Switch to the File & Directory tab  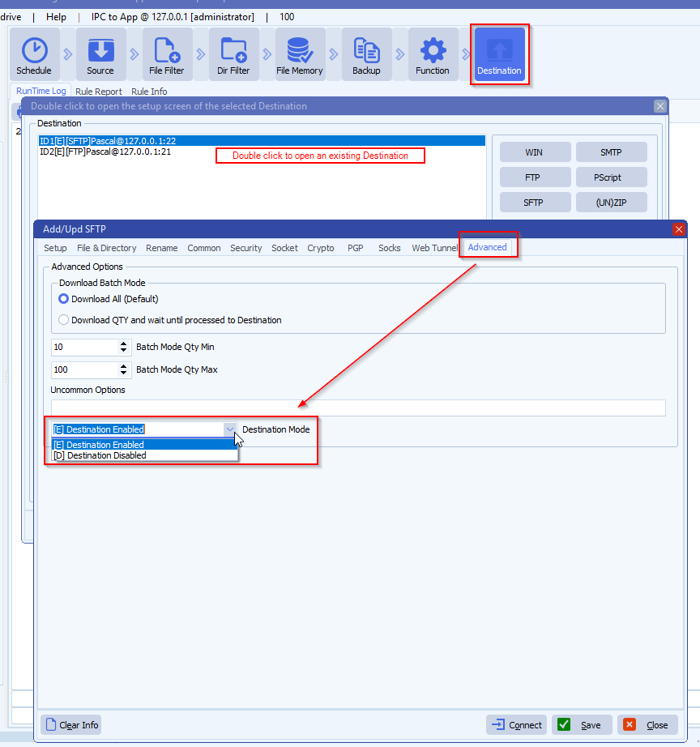tap(107, 248)
